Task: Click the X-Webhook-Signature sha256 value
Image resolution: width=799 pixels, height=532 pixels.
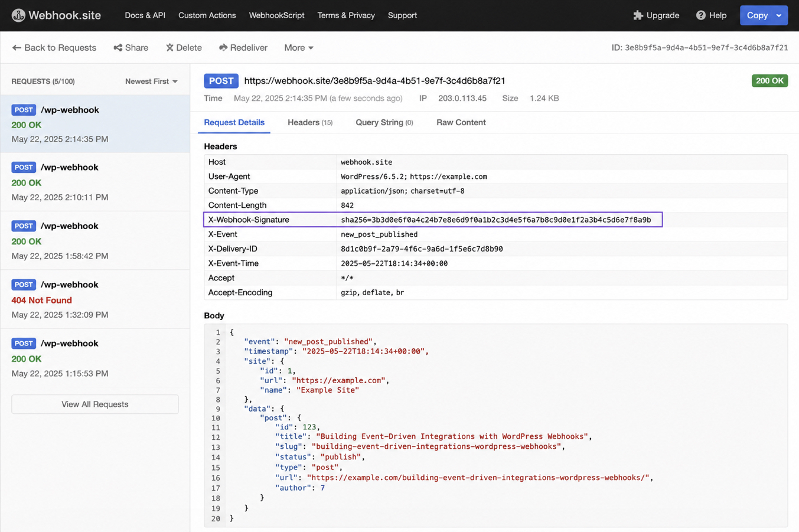Action: click(x=496, y=220)
